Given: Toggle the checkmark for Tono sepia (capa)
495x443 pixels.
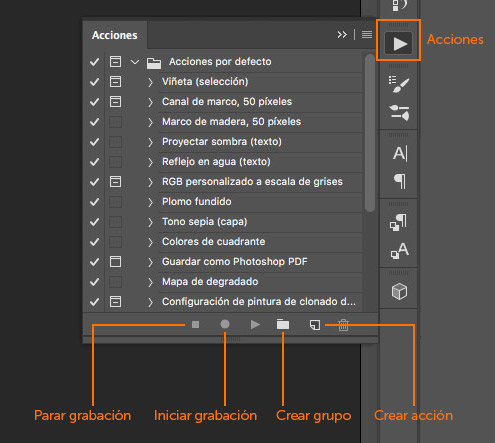Looking at the screenshot, I should coord(95,222).
